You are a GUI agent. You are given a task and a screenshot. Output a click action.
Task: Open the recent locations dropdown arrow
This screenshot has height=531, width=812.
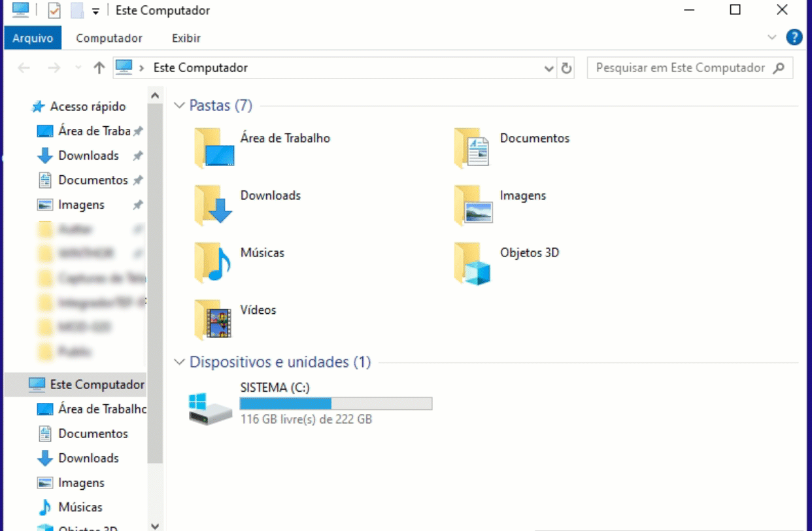point(78,67)
